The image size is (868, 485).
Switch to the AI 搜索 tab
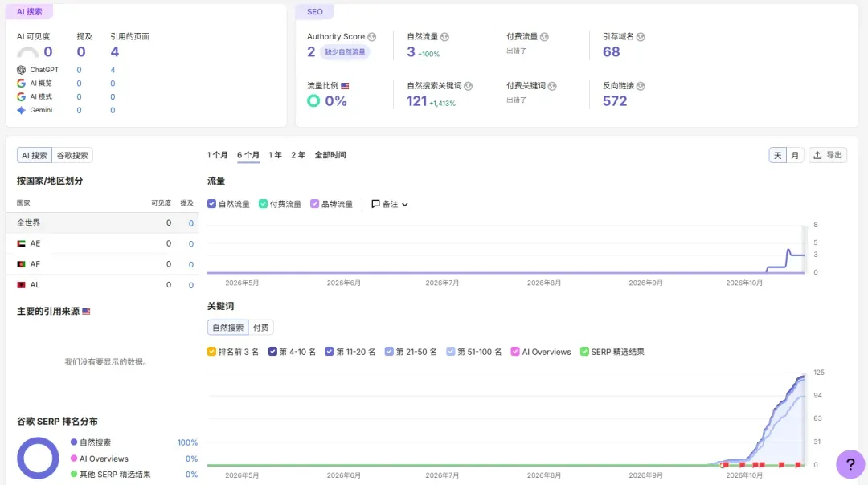point(35,156)
